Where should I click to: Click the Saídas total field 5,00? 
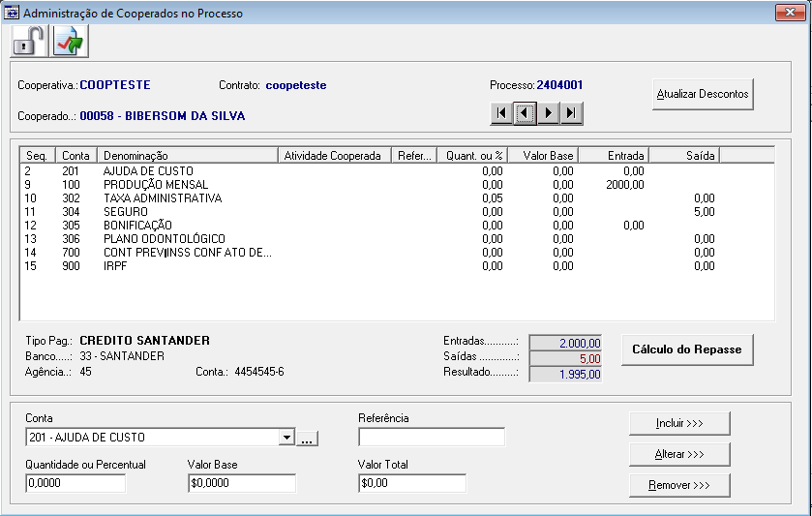pyautogui.click(x=565, y=358)
